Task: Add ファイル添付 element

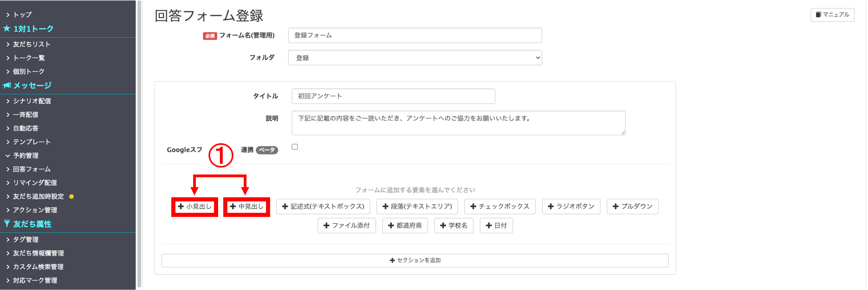Action: [x=347, y=225]
